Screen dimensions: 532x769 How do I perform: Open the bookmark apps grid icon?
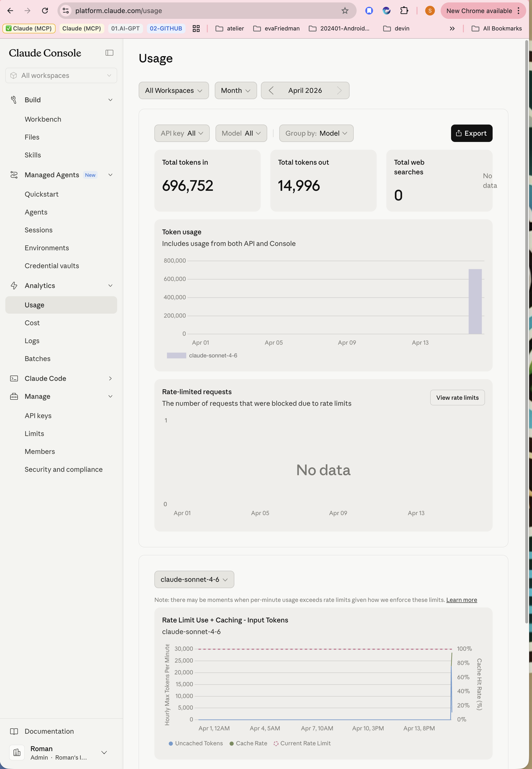(196, 28)
